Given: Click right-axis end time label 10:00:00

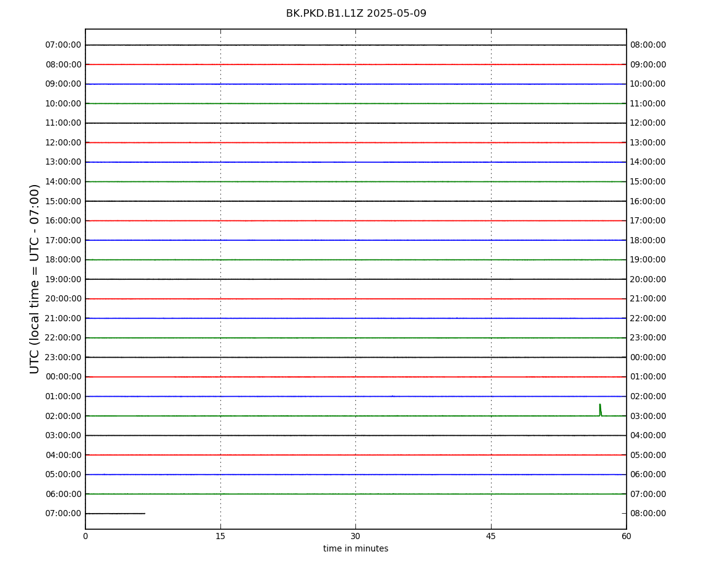Looking at the screenshot, I should tap(648, 84).
